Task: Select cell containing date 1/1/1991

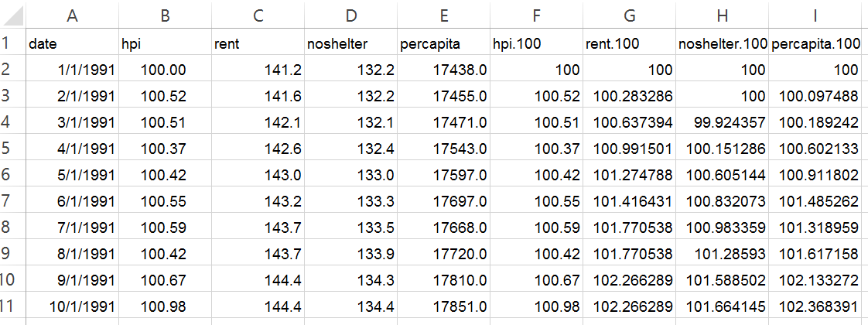Action: pyautogui.click(x=72, y=69)
